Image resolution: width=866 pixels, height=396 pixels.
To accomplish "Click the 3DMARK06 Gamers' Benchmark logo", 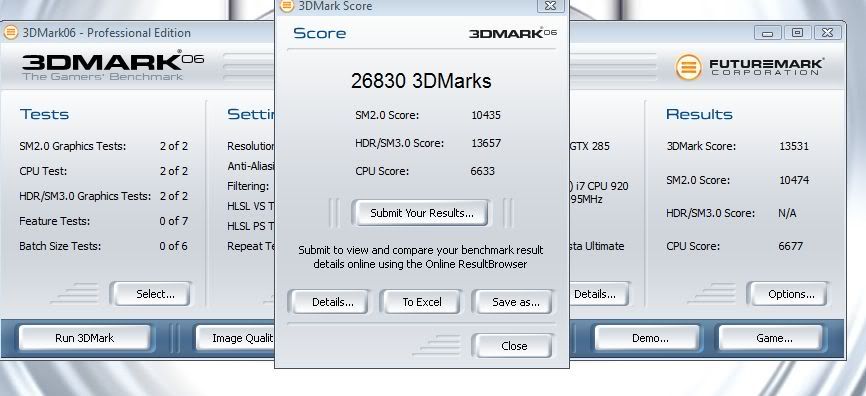I will point(113,65).
